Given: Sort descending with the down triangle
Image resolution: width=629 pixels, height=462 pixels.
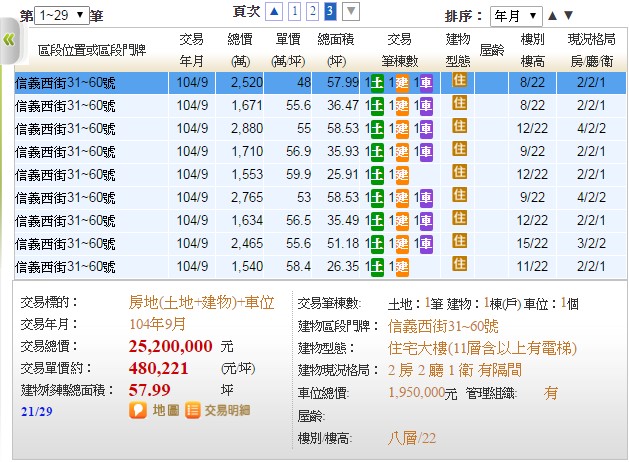Looking at the screenshot, I should coord(568,16).
